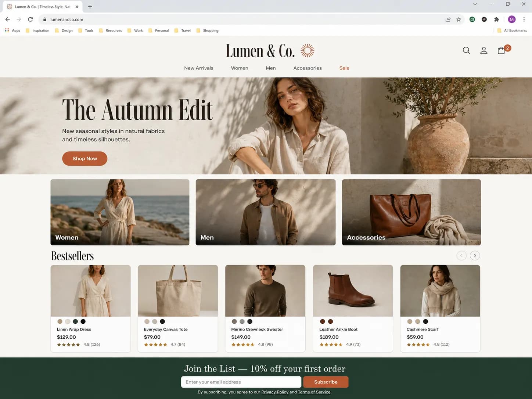This screenshot has width=532, height=399.
Task: Close the Lumen & Co. tab
Action: (77, 7)
